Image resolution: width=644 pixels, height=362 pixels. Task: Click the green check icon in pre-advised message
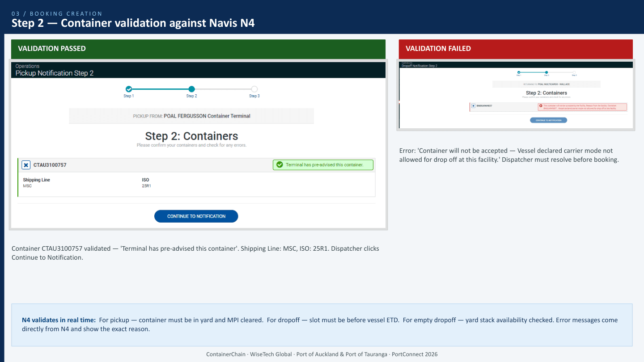(x=280, y=165)
